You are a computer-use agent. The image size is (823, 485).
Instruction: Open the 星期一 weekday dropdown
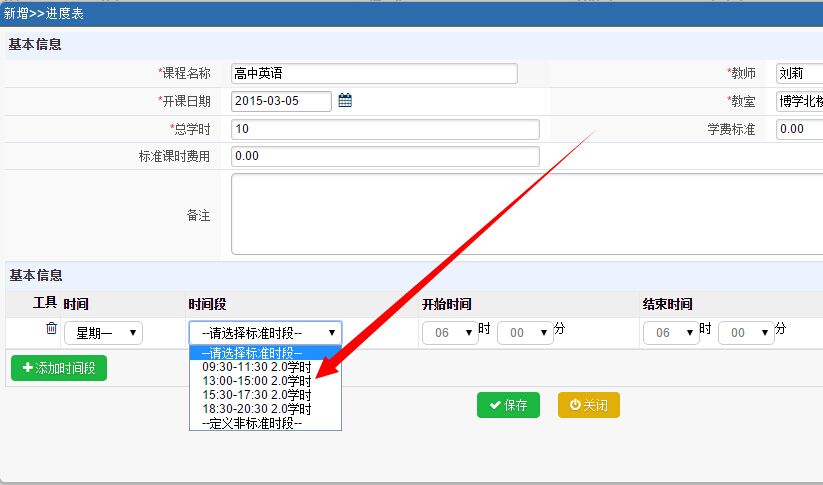coord(103,333)
